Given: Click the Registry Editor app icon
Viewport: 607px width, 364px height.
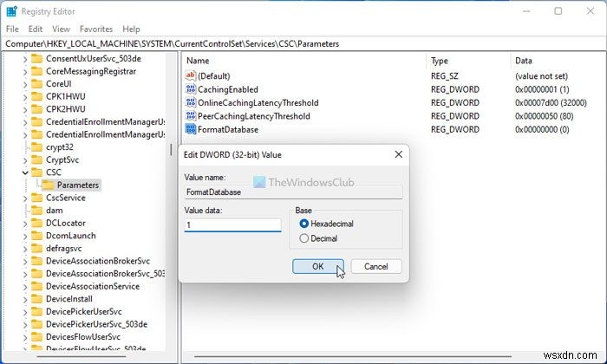Looking at the screenshot, I should pyautogui.click(x=11, y=11).
